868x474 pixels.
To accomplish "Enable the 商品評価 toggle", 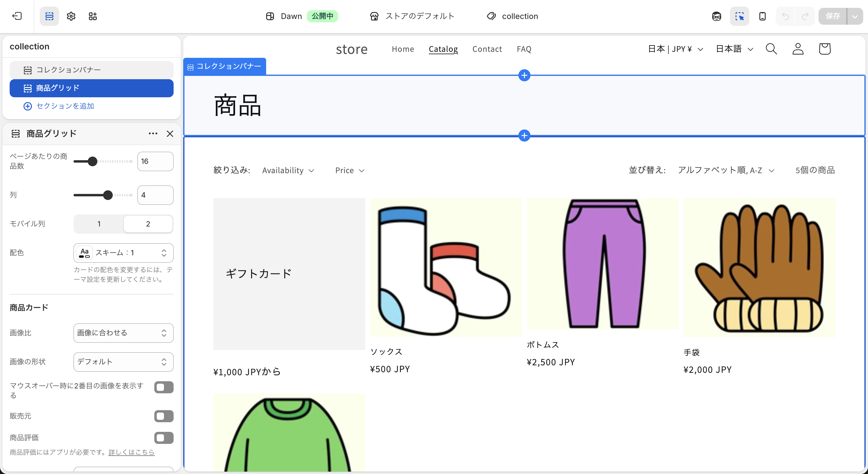I will [x=164, y=438].
